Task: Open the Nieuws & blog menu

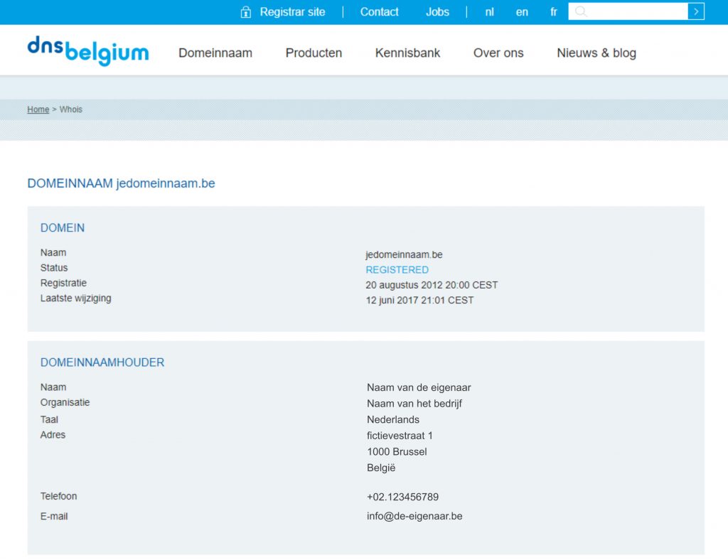Action: pyautogui.click(x=596, y=53)
